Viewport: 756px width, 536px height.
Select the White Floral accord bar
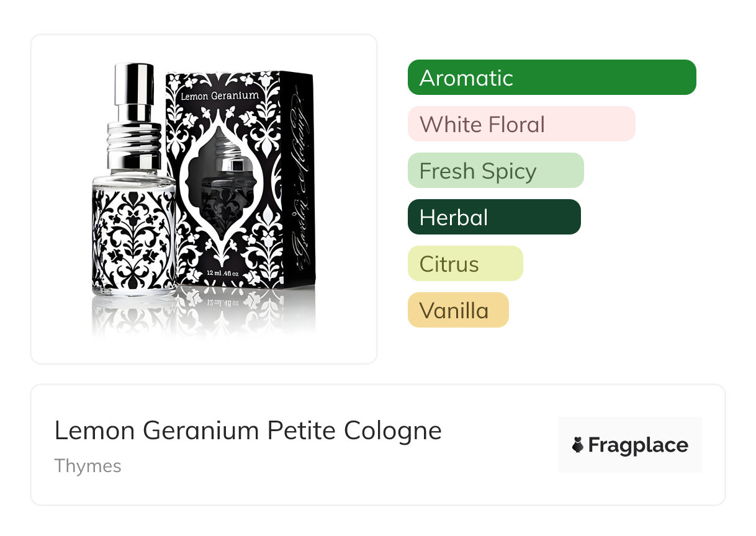click(521, 124)
